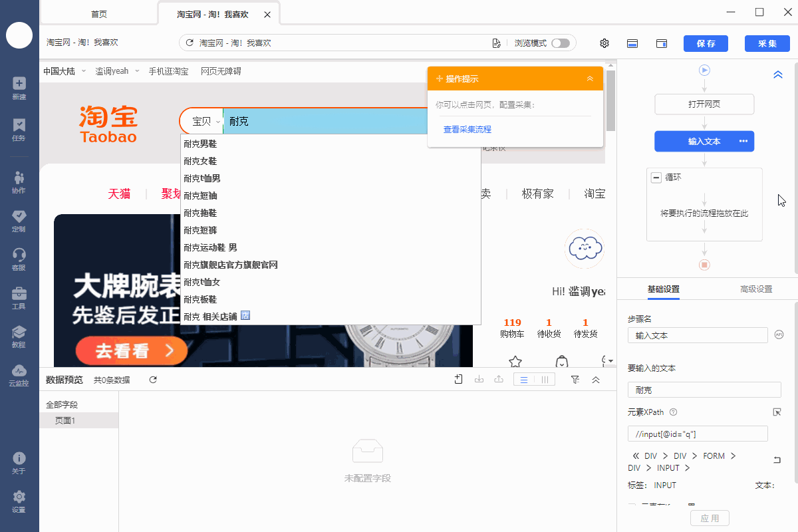Open the 输入文本 step more options
The height and width of the screenshot is (532, 798).
(x=743, y=142)
